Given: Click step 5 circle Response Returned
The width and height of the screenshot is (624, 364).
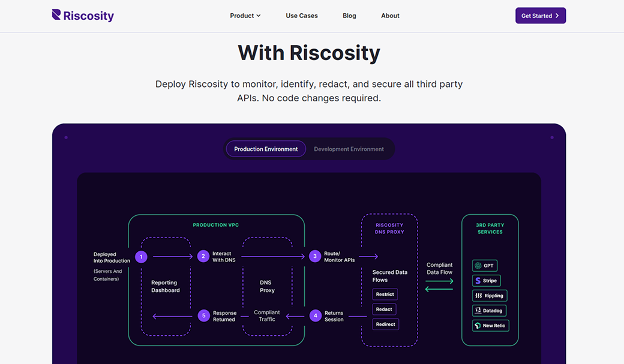Looking at the screenshot, I should pyautogui.click(x=204, y=316).
